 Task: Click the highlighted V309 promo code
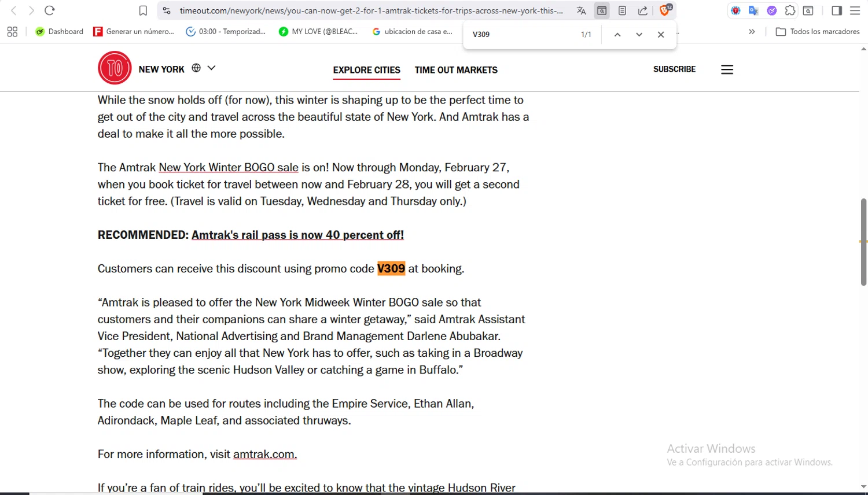391,269
